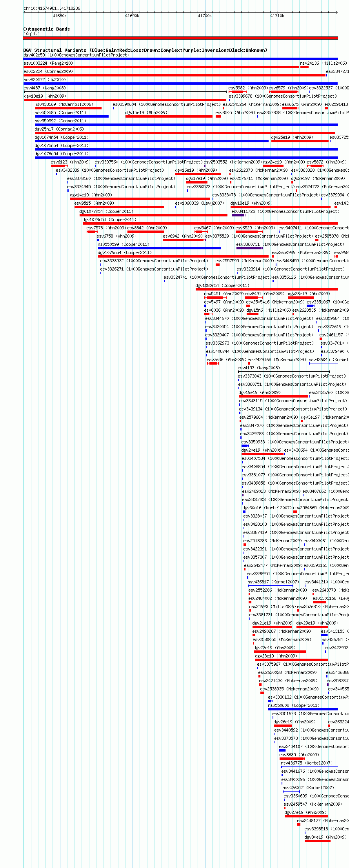Select esv7578 (Ahn2009) label

(x=106, y=228)
